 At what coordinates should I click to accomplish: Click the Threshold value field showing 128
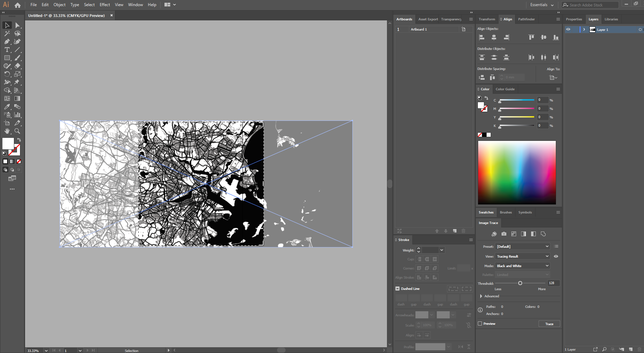click(552, 283)
